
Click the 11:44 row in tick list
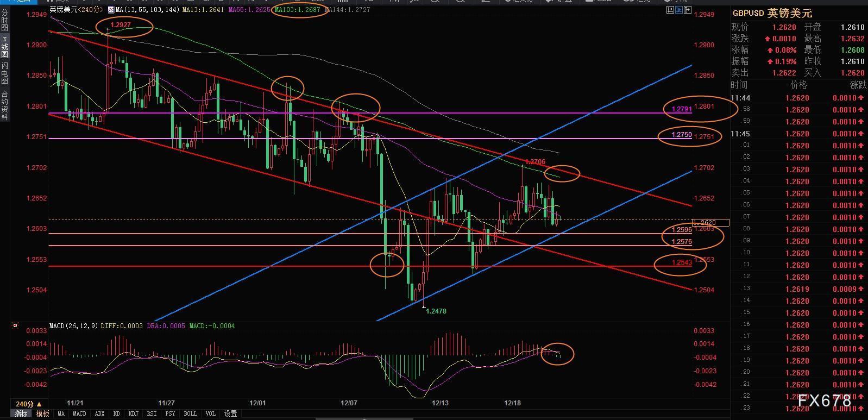[798, 98]
